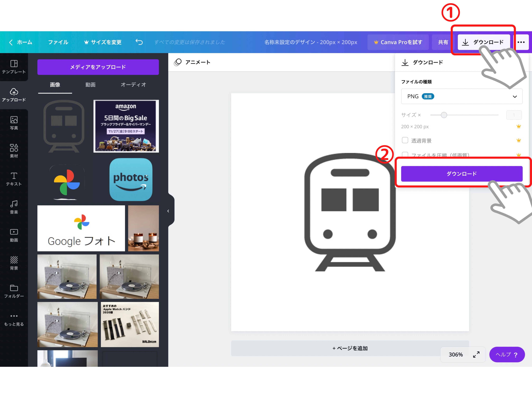Viewport: 532px width, 399px height.
Task: Collapse the side panel with the arrow handle
Action: 168,211
